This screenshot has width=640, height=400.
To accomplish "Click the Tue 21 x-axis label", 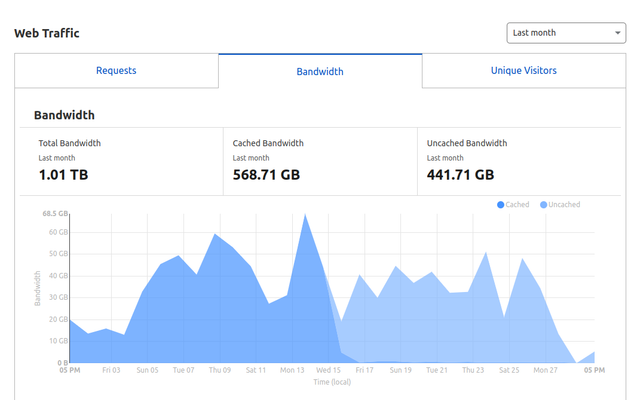I will (437, 370).
